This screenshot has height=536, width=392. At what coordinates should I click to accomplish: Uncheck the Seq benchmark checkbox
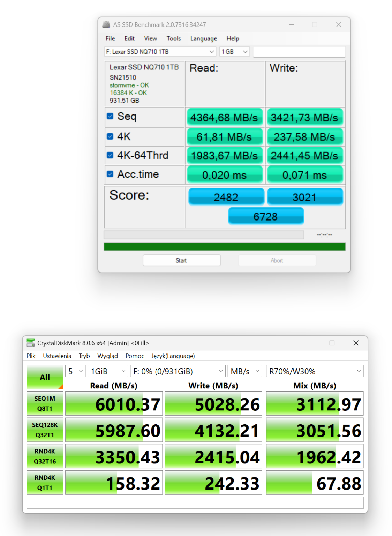coord(110,116)
